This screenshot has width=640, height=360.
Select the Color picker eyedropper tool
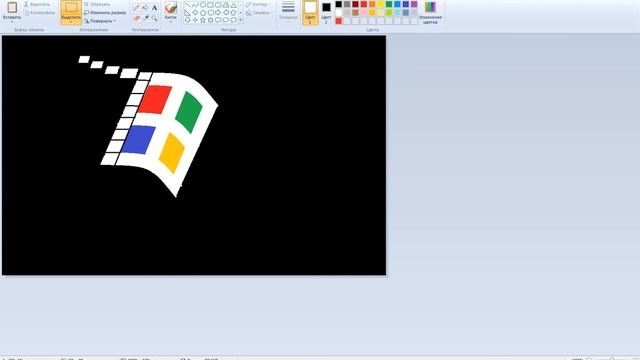[145, 18]
